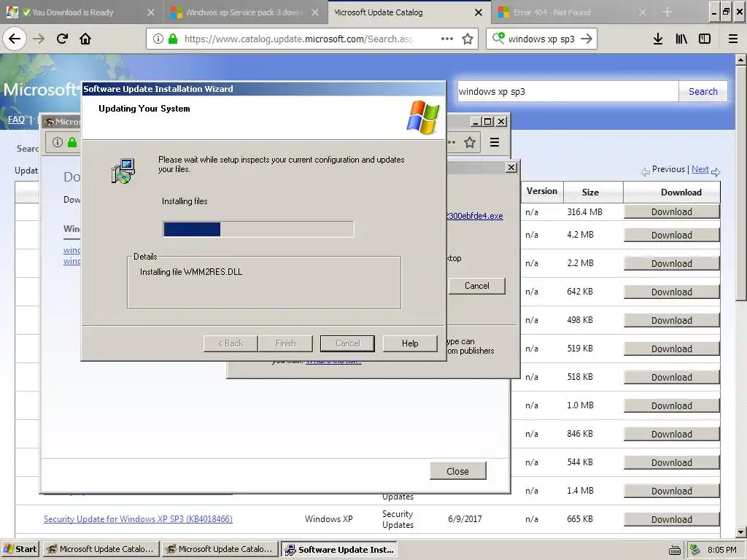This screenshot has width=747, height=560.
Task: Switch to Windows xp Service pack 3 tab
Action: coord(245,12)
